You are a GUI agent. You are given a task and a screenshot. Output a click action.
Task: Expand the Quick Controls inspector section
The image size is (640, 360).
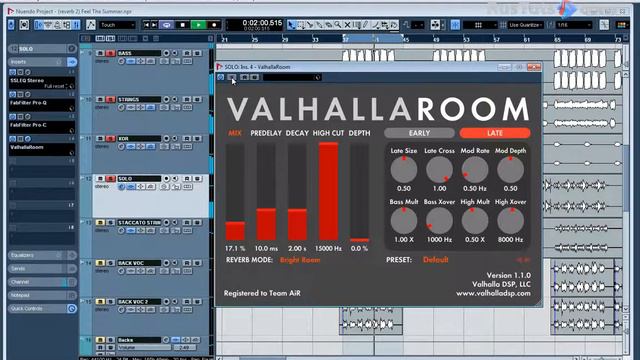click(x=42, y=309)
